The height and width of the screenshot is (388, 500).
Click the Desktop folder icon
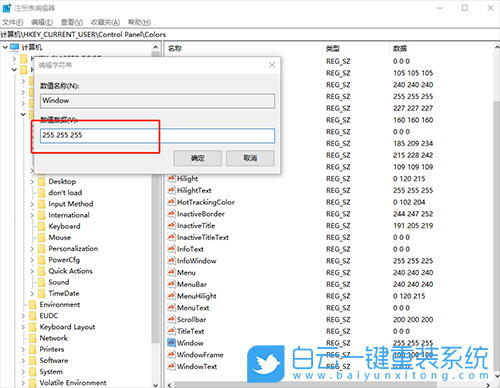(42, 181)
